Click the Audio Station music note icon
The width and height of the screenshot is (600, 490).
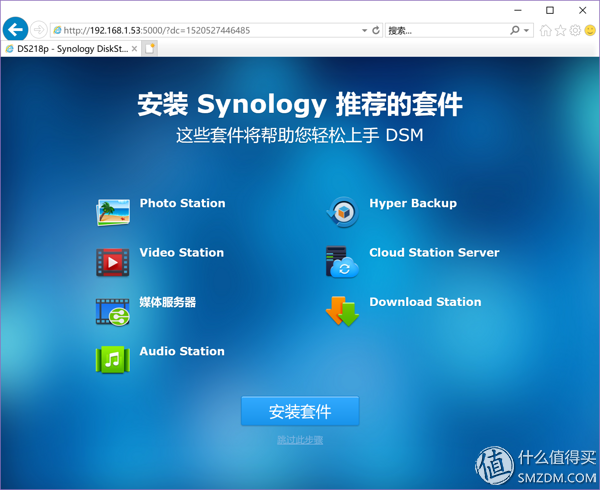[x=112, y=360]
